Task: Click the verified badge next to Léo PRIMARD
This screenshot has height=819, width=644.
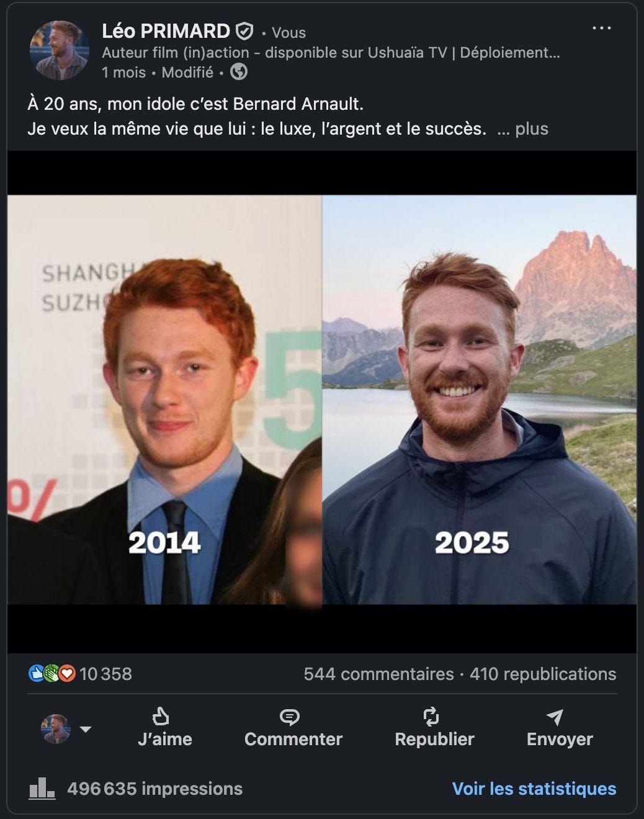Action: 244,30
